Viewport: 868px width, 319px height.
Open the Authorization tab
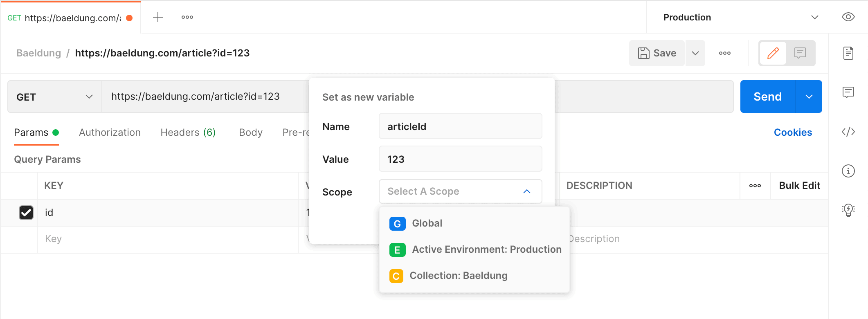click(110, 133)
